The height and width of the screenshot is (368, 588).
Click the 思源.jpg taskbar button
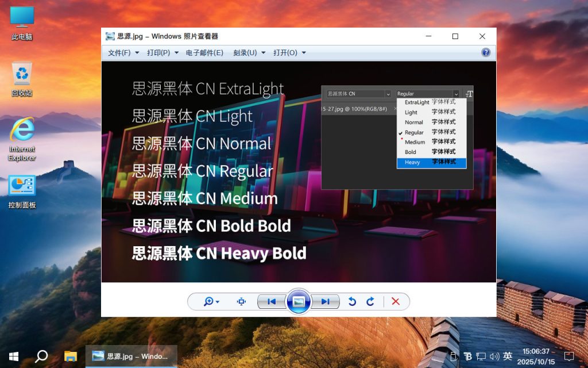click(x=131, y=356)
